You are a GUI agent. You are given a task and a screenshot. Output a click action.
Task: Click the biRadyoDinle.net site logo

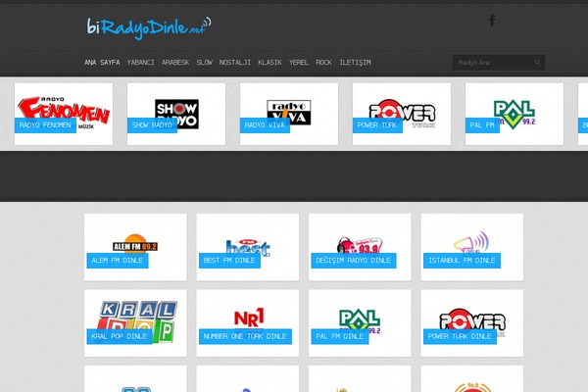[x=149, y=27]
